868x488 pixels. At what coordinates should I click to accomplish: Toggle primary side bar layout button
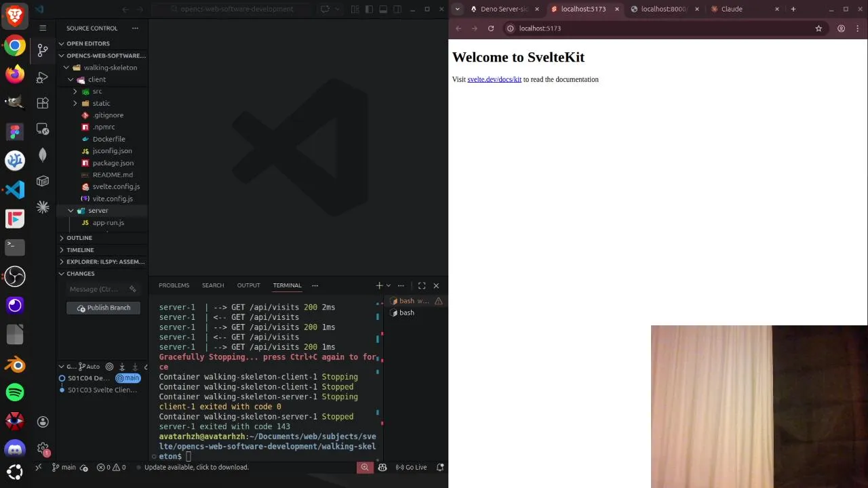pos(370,9)
